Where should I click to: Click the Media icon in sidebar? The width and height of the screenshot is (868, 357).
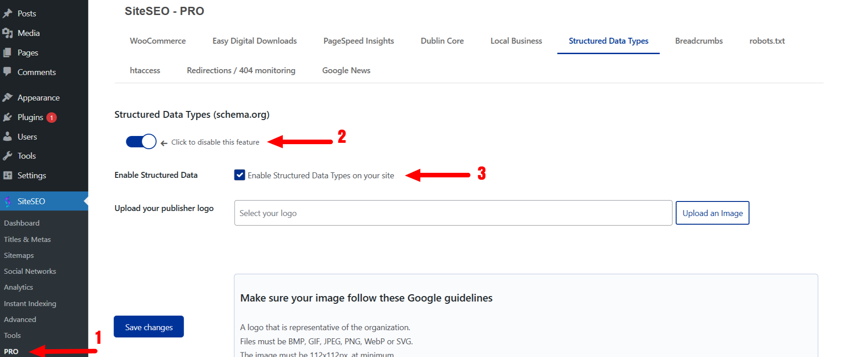(x=7, y=33)
